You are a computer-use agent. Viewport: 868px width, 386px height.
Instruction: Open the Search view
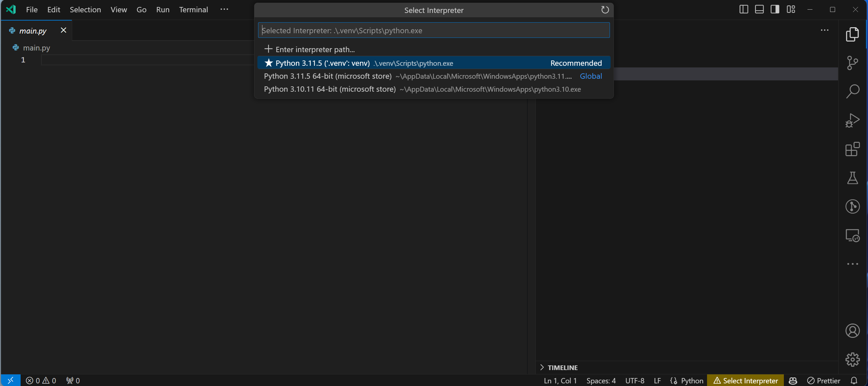[852, 91]
